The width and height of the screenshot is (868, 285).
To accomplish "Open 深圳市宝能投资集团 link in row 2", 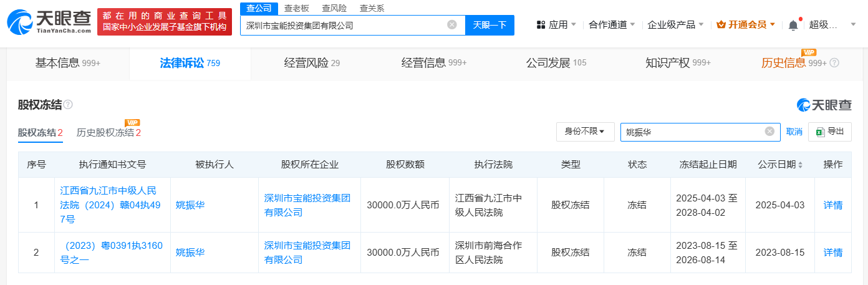I will click(307, 253).
